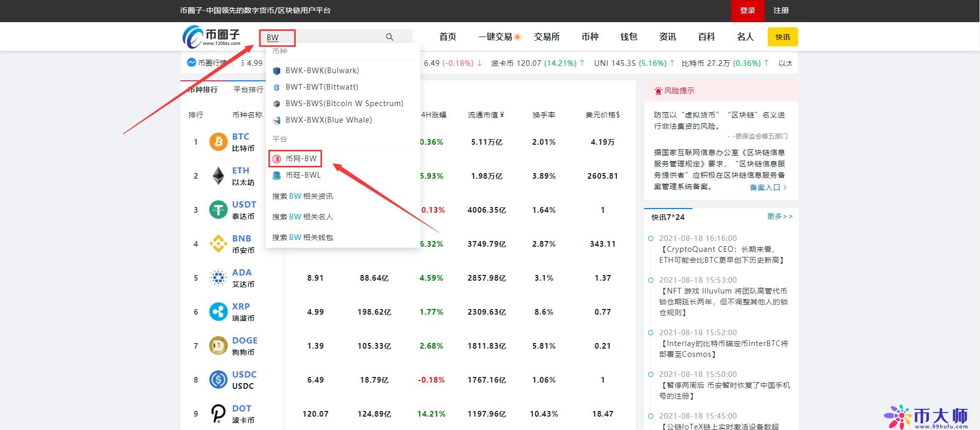The height and width of the screenshot is (430, 980).
Task: Click the search magnifier icon
Action: pyautogui.click(x=390, y=37)
